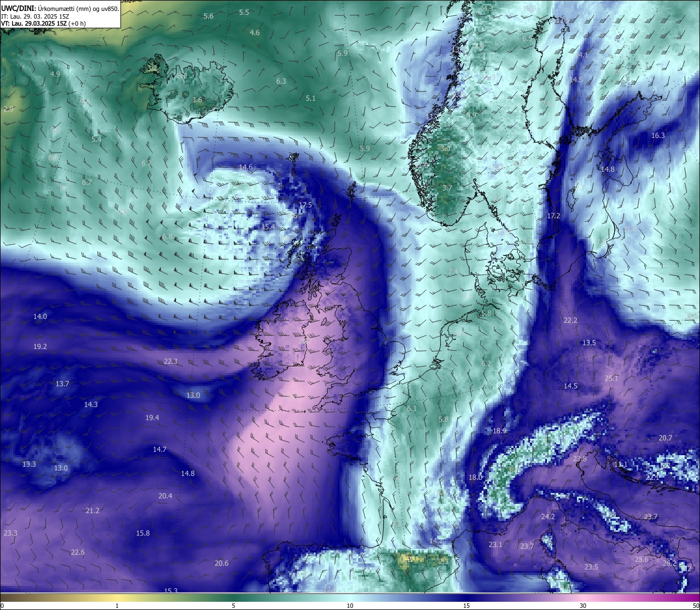Click the 20.7 value on map
The image size is (700, 610).
coord(665,438)
